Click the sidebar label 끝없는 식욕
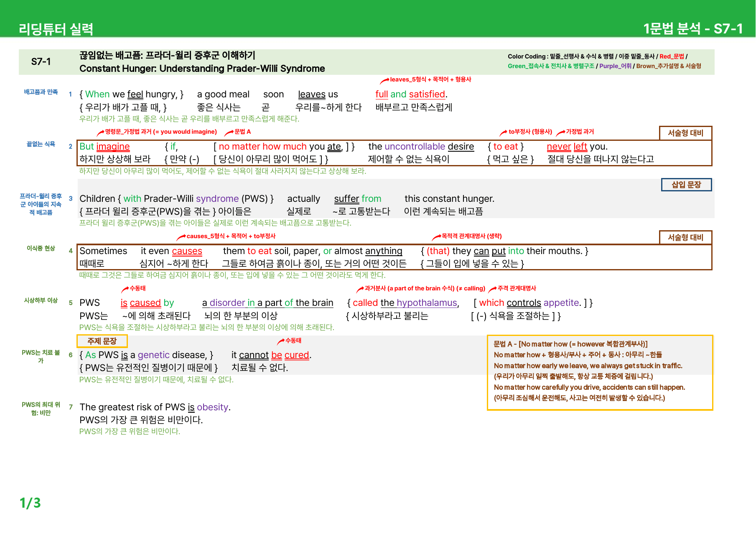This screenshot has height=534, width=756. click(x=41, y=144)
